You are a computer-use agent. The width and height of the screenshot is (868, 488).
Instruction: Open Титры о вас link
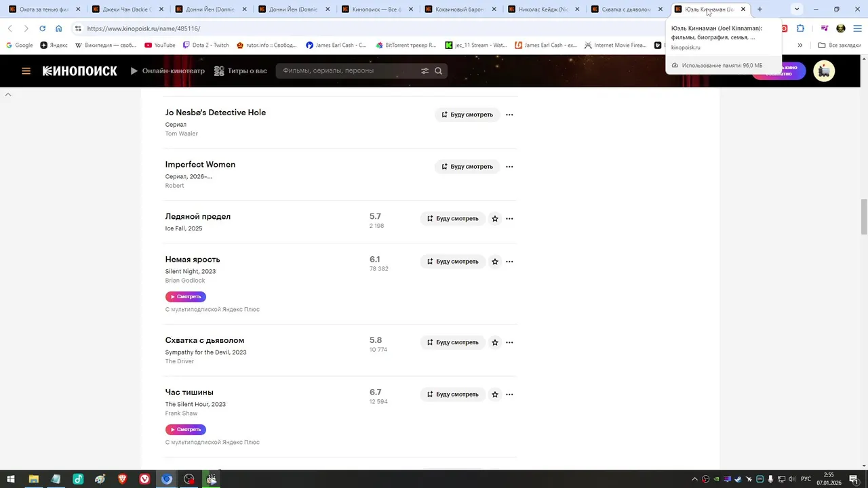click(x=241, y=71)
